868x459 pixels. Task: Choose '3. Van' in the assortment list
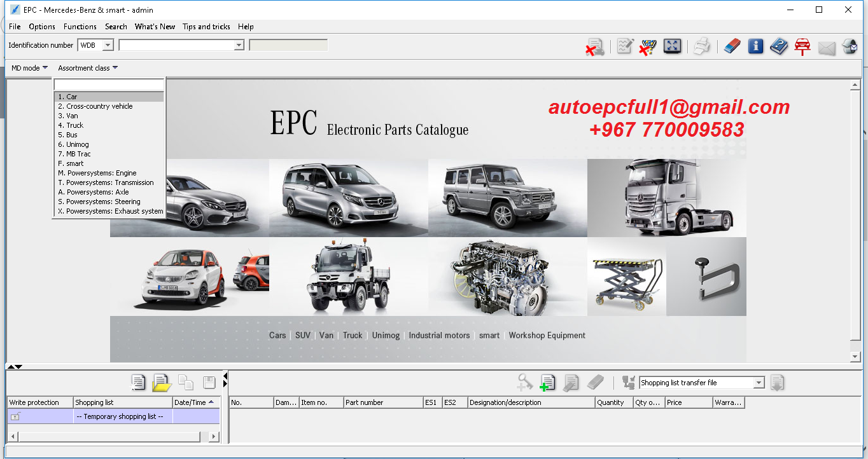109,116
